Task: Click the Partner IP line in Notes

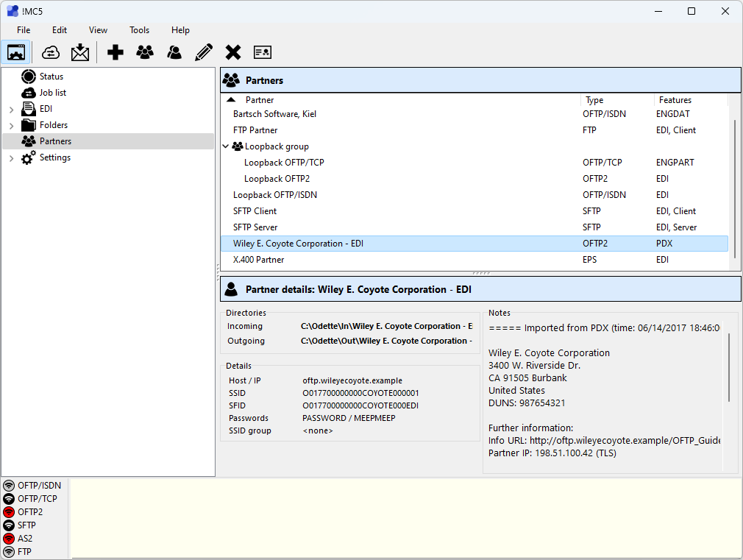Action: click(x=552, y=453)
